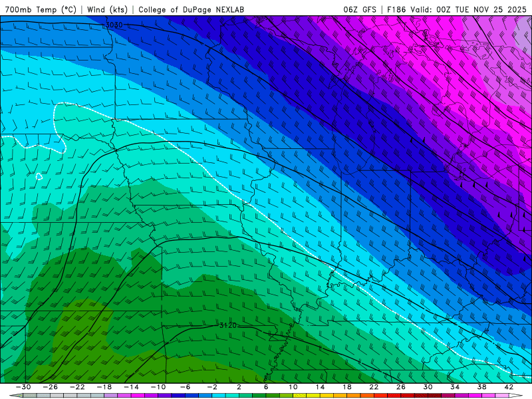The image size is (532, 399).
Task: Click the 3120 height contour label
Action: pos(227,325)
